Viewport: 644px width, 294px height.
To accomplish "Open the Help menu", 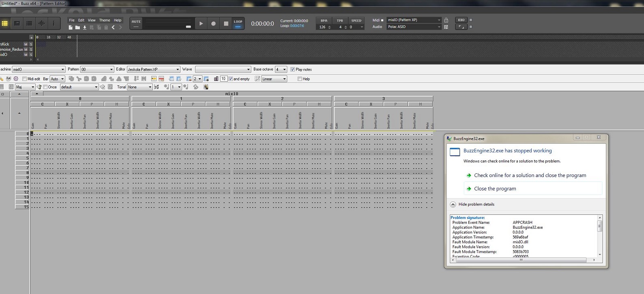I will coord(118,20).
